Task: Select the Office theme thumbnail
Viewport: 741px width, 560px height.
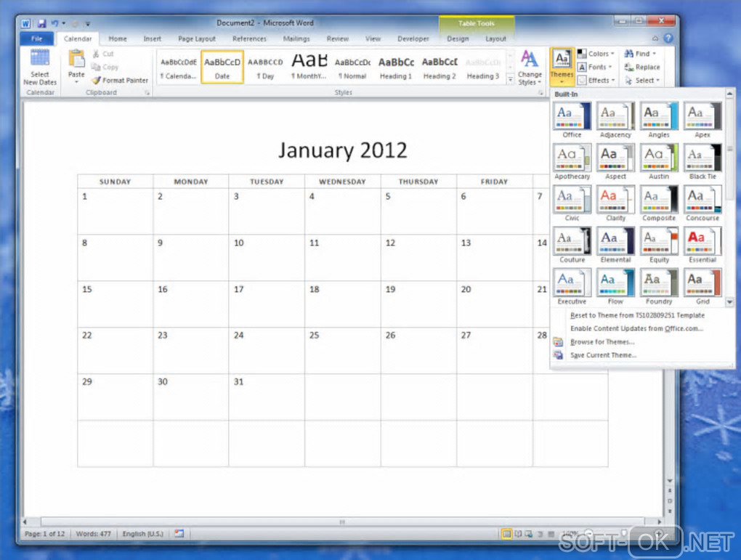Action: pos(572,115)
